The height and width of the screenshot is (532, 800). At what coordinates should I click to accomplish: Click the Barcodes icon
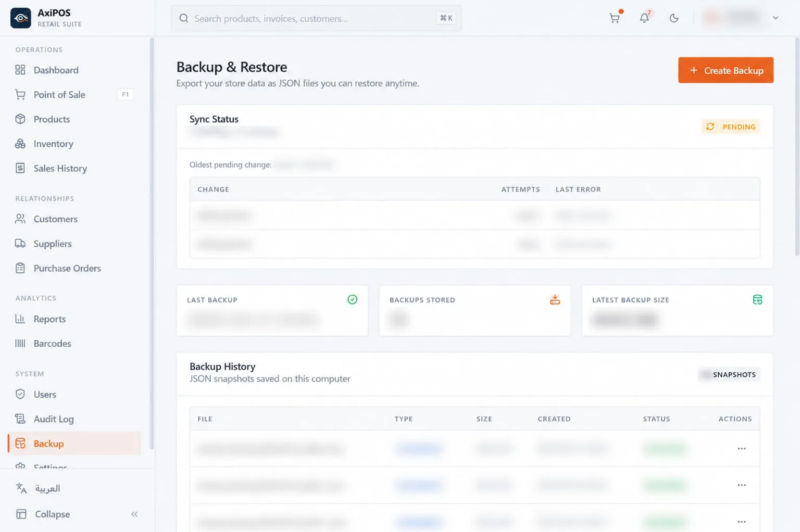20,343
